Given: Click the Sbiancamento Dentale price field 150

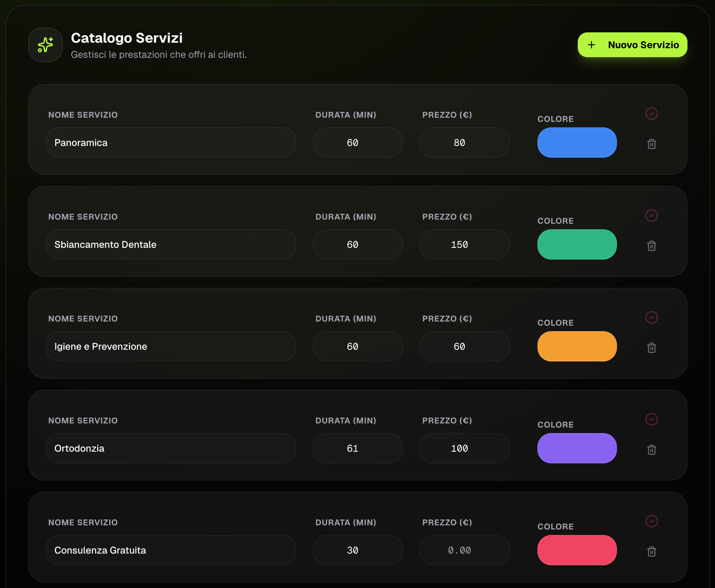Looking at the screenshot, I should 464,244.
